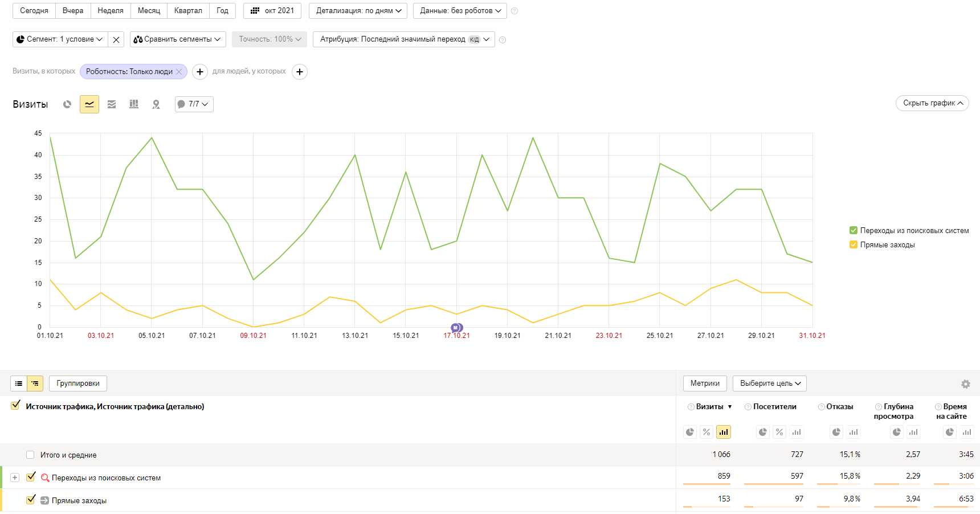Toggle Переходы из поисковых систем legend checkbox
980x514 pixels.
click(854, 230)
